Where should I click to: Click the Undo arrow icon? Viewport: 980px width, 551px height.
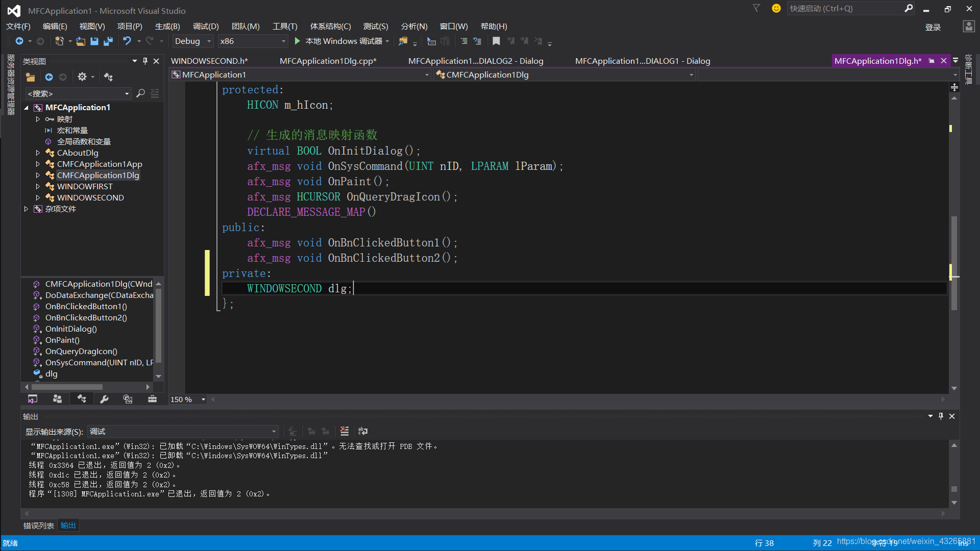127,41
